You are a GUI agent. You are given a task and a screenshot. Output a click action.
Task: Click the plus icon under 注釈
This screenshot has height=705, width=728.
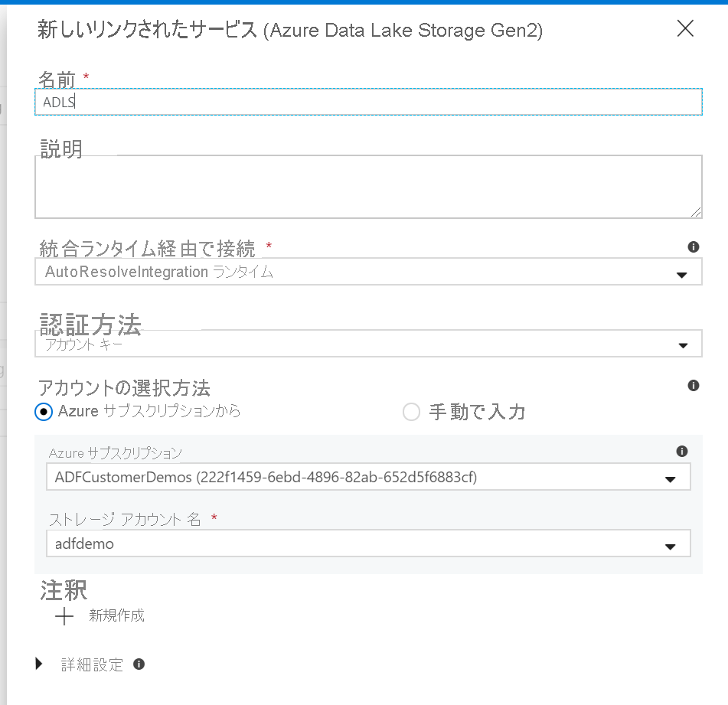coord(63,615)
